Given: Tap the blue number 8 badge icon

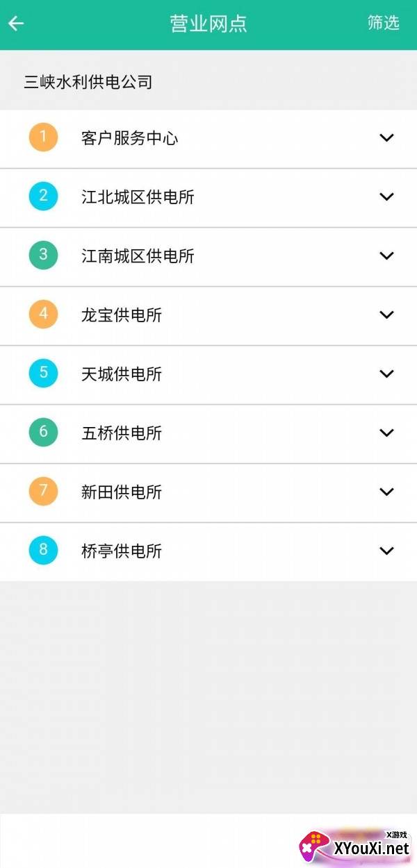Looking at the screenshot, I should [x=42, y=551].
